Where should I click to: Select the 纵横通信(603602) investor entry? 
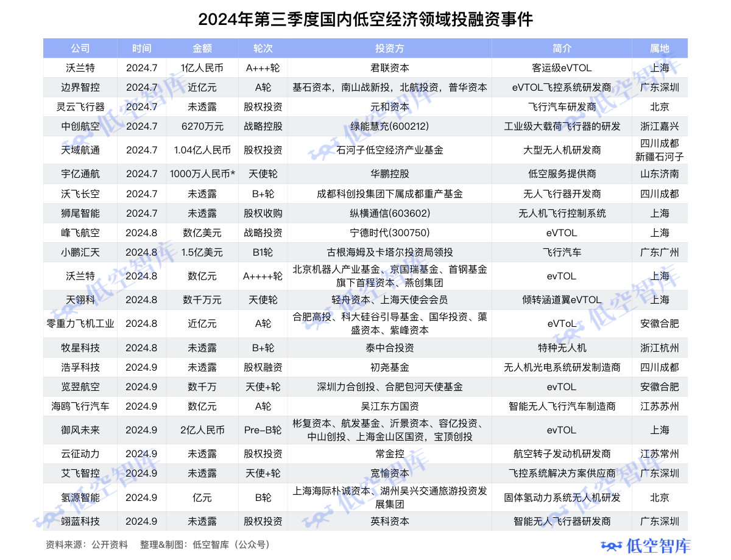(x=390, y=214)
